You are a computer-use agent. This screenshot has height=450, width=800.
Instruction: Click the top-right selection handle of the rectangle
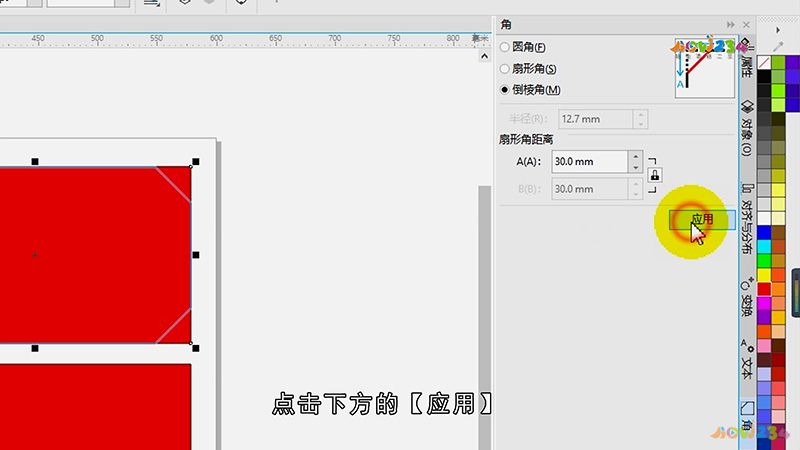196,162
